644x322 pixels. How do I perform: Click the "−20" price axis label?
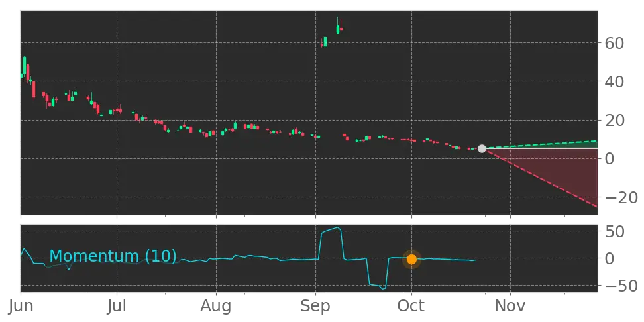621,197
